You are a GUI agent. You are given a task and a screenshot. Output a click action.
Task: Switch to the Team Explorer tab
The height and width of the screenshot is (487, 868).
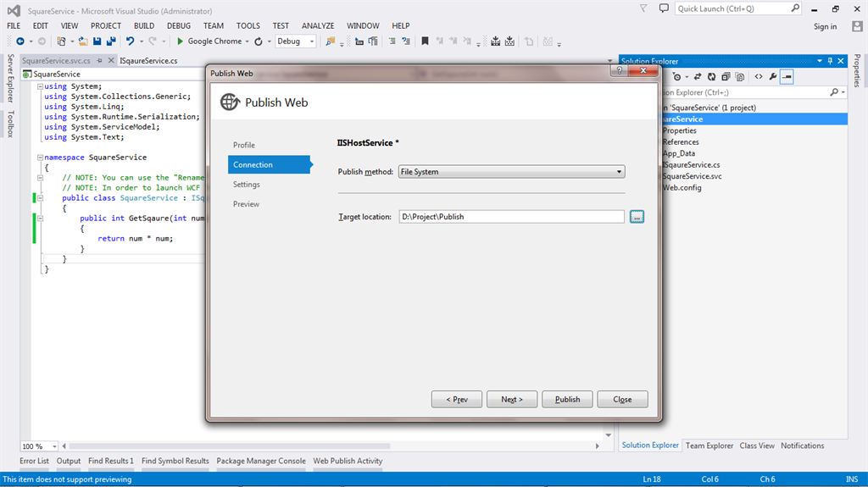(709, 445)
